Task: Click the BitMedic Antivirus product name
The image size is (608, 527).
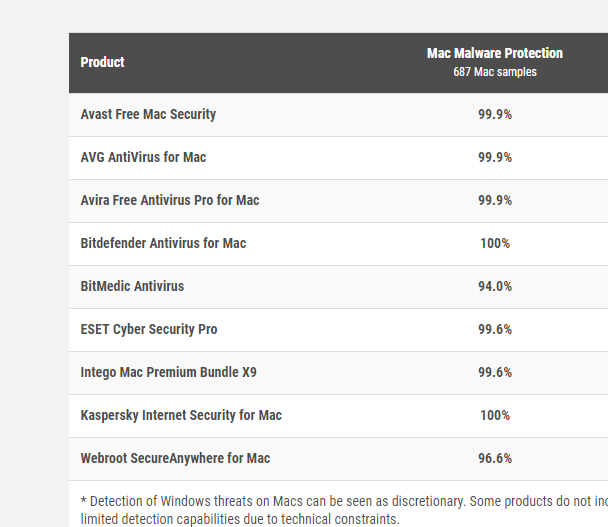Action: (132, 286)
